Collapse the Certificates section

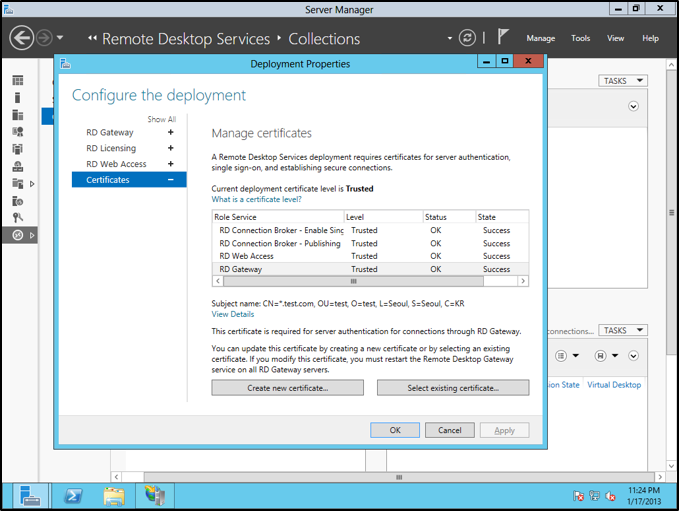pos(170,180)
